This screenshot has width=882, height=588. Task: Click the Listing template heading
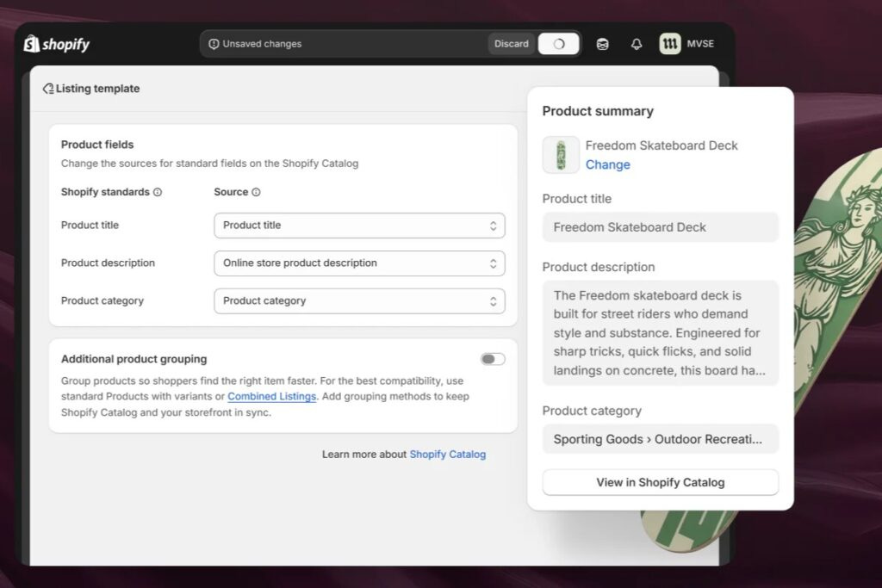click(x=97, y=89)
